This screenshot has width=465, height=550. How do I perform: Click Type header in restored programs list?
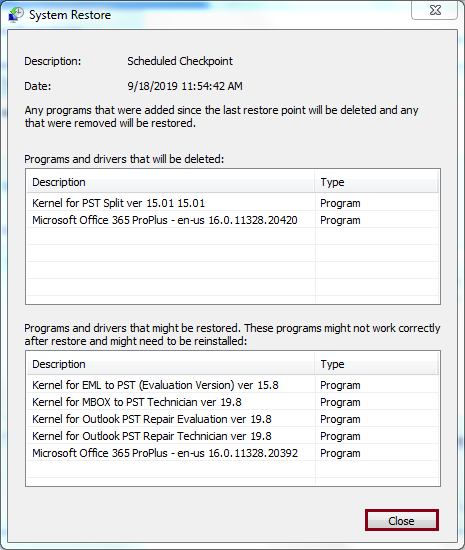(377, 364)
